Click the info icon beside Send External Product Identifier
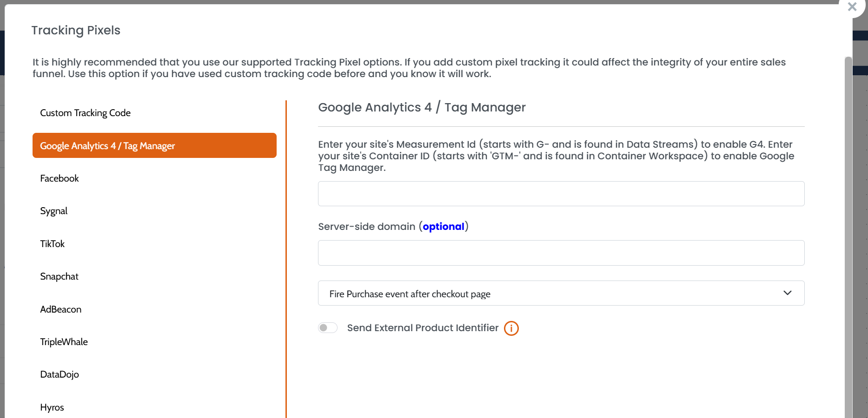Image resolution: width=868 pixels, height=418 pixels. 511,328
